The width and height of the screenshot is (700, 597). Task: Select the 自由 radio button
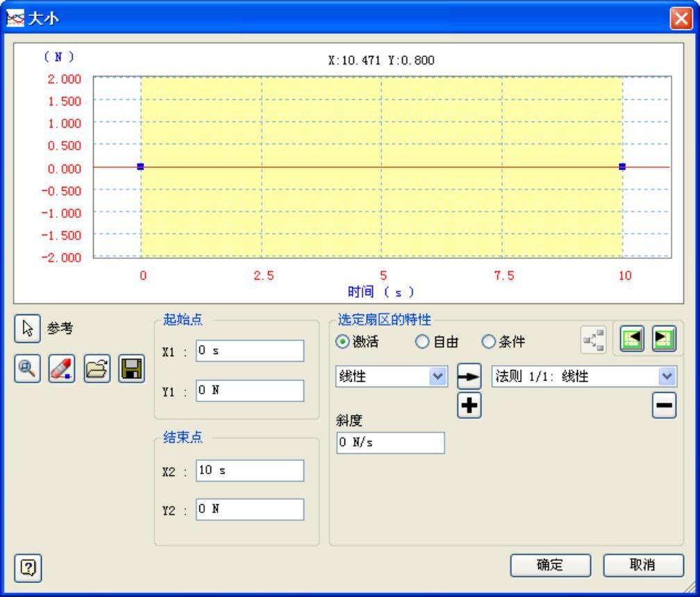click(420, 342)
